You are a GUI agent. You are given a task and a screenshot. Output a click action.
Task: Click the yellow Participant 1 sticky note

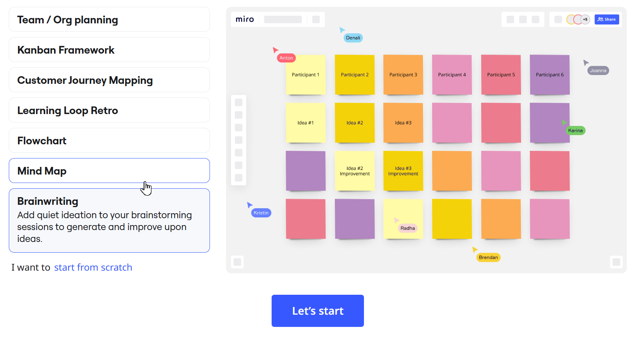[x=305, y=75]
